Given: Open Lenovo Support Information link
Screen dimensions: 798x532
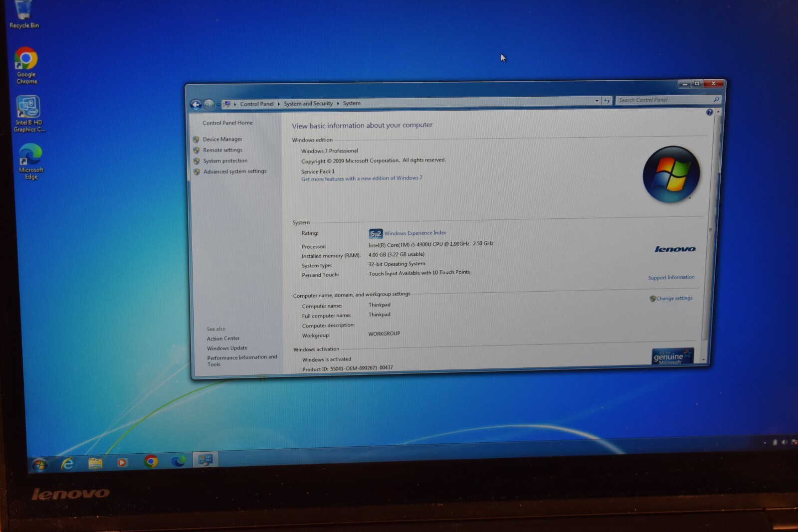Looking at the screenshot, I should [x=671, y=277].
